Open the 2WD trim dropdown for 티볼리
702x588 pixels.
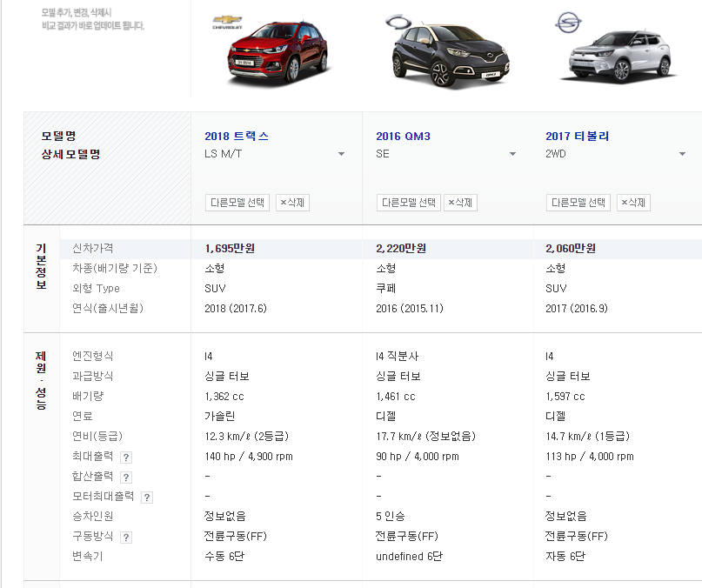tap(682, 155)
